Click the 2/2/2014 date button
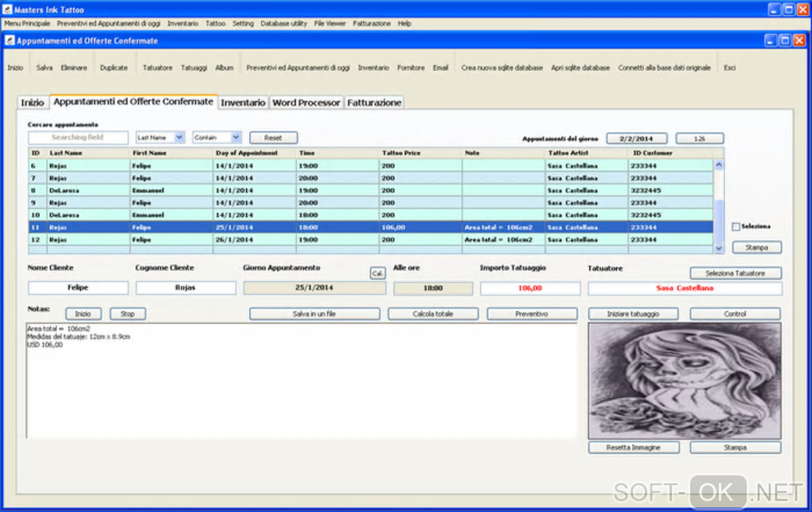This screenshot has height=512, width=812. 636,139
